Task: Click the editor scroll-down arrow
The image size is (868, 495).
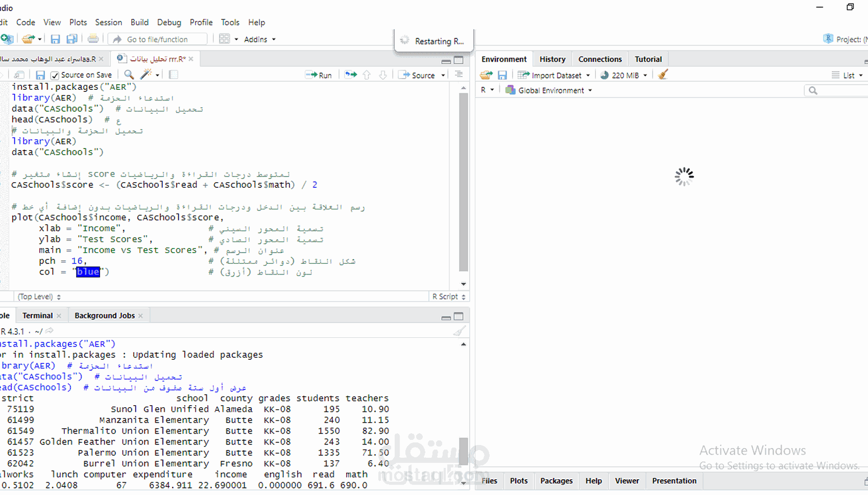Action: click(x=463, y=284)
